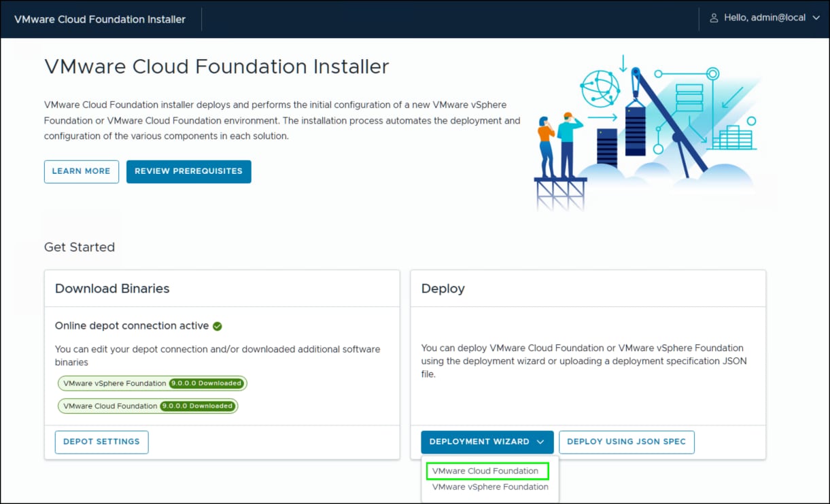Click the VMware Cloud Foundation Installer header title
The width and height of the screenshot is (830, 504).
coord(100,19)
